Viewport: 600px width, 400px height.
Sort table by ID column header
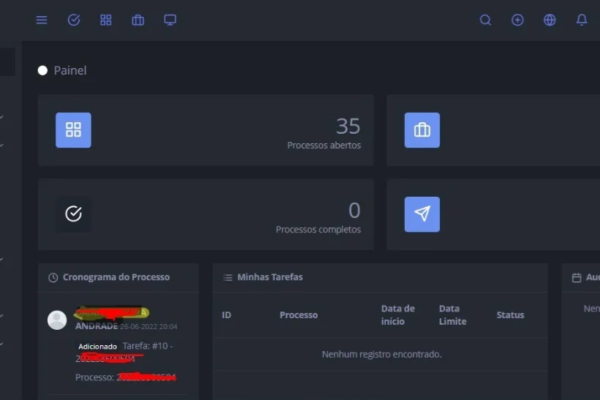[227, 315]
